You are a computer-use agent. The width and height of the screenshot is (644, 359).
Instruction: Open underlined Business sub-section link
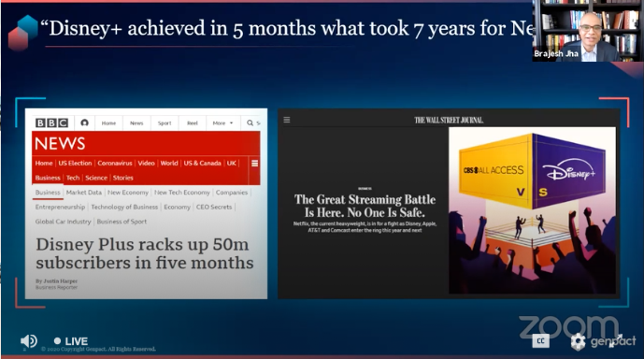(x=48, y=193)
